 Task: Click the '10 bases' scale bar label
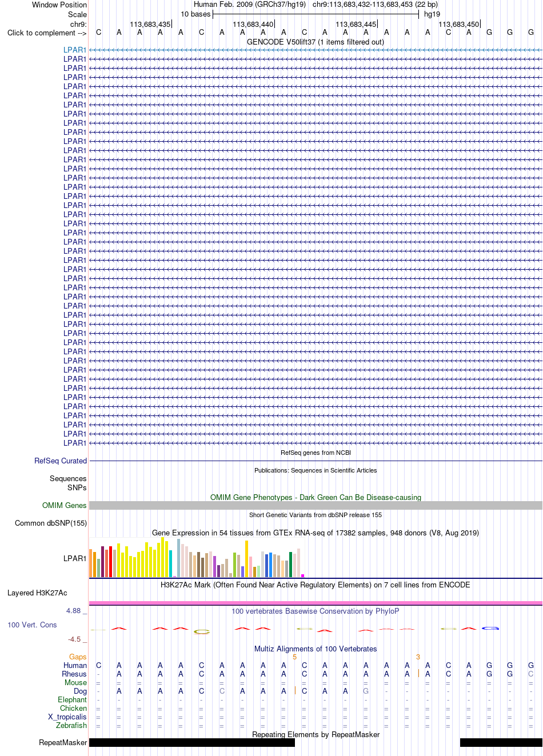(195, 14)
